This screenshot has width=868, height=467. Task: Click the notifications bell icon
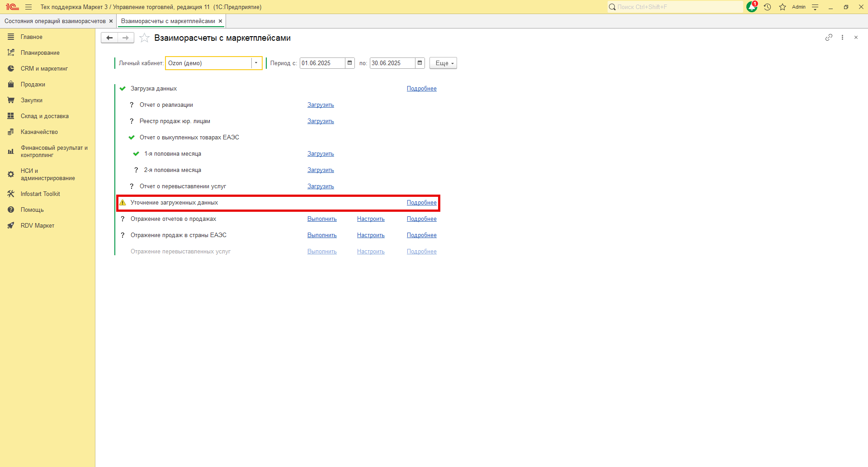[751, 7]
